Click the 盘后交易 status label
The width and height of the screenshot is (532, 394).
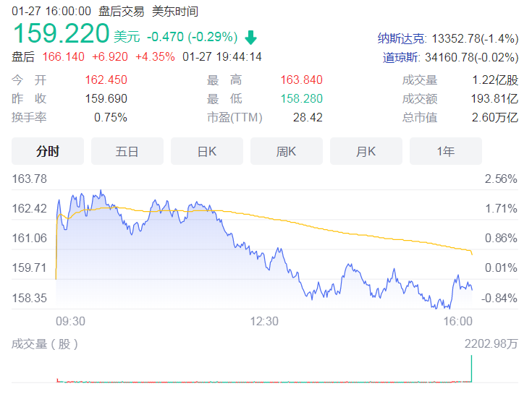122,12
